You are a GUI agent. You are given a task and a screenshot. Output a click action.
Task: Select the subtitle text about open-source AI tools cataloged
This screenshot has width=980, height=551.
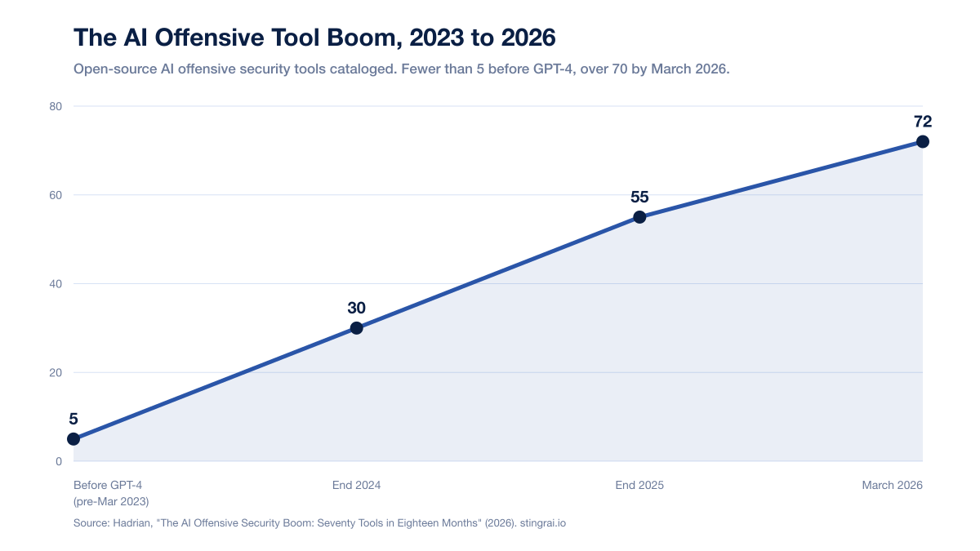[x=401, y=69]
